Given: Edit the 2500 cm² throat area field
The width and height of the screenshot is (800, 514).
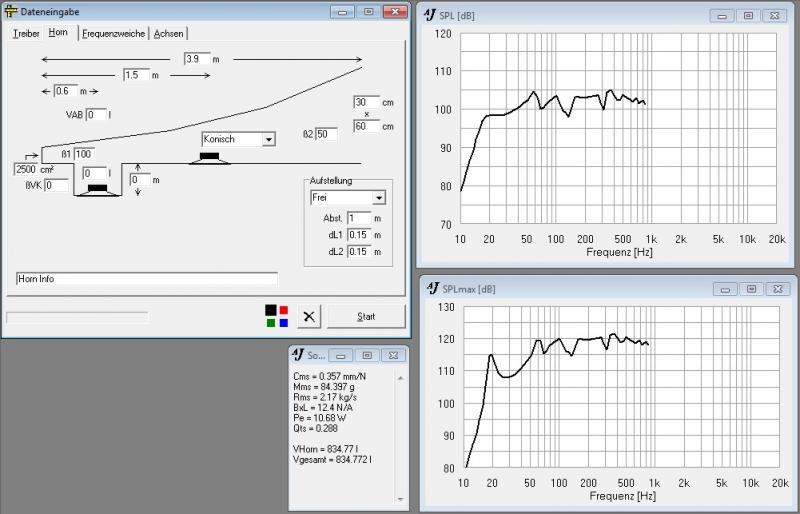Looking at the screenshot, I should tap(26, 169).
